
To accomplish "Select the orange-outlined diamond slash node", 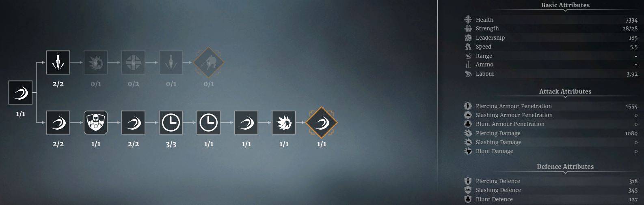I will [x=322, y=122].
